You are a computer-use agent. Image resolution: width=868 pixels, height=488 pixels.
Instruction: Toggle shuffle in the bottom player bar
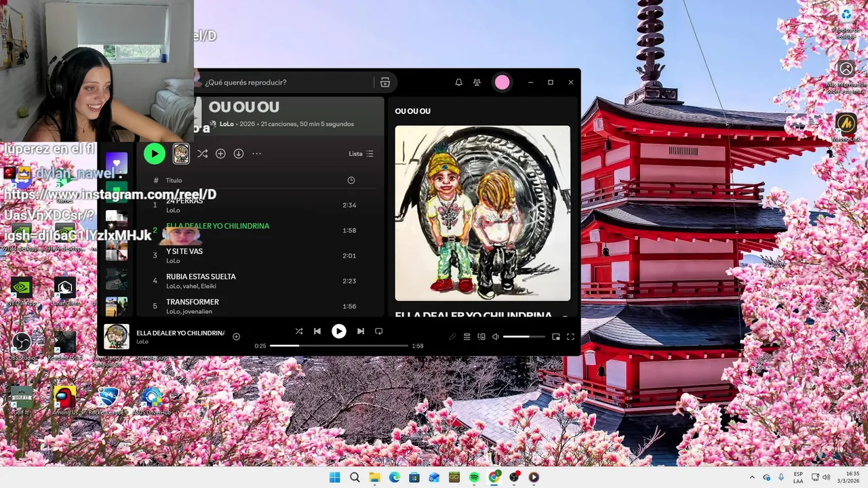[x=299, y=331]
